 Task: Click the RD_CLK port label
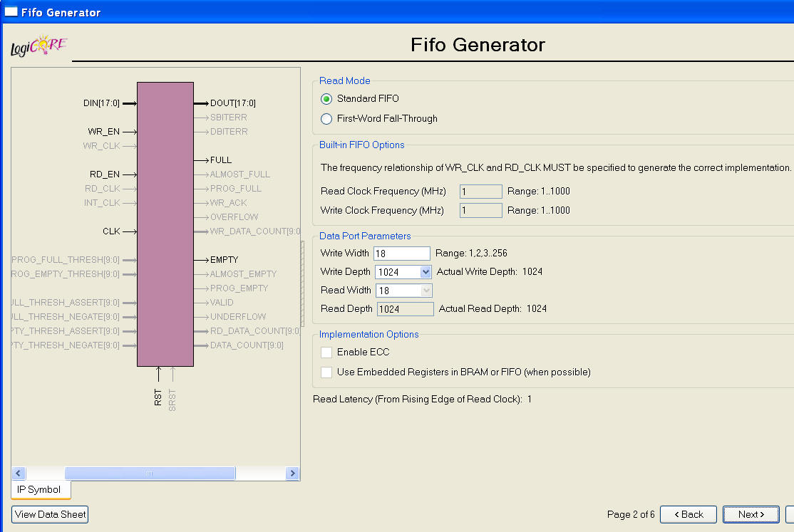[103, 188]
